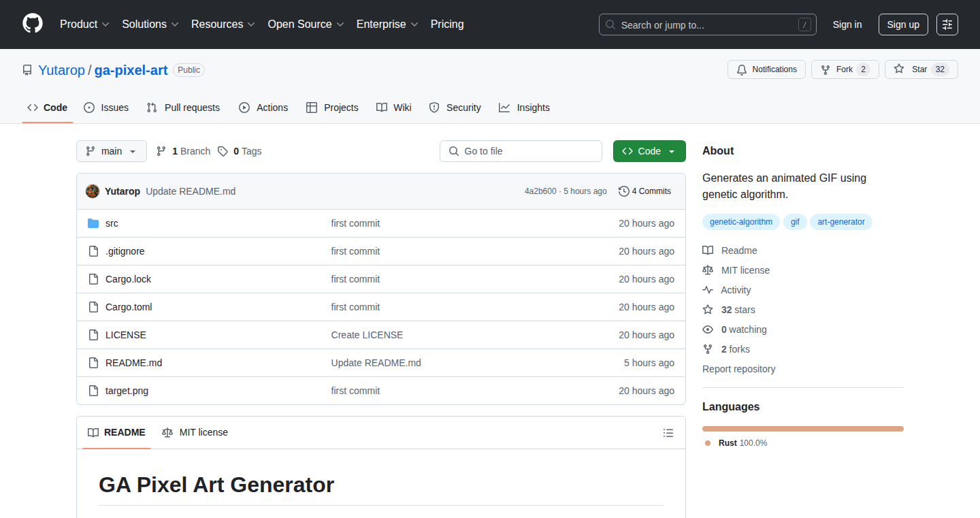The height and width of the screenshot is (518, 980).
Task: Open the Wiki tab
Action: pyautogui.click(x=394, y=108)
